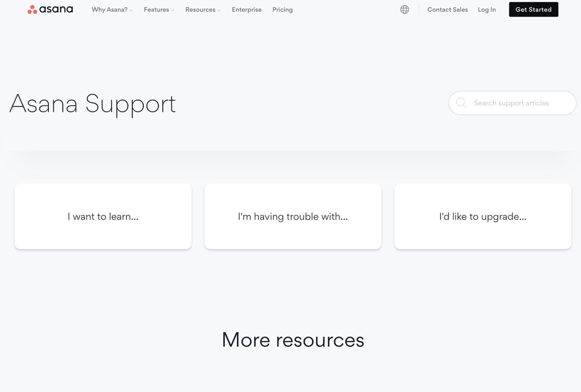This screenshot has height=392, width=581.
Task: Open the language globe icon
Action: pos(404,10)
